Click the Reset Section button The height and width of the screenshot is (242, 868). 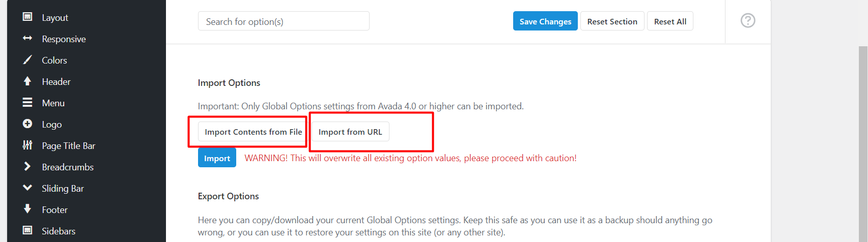pos(612,21)
